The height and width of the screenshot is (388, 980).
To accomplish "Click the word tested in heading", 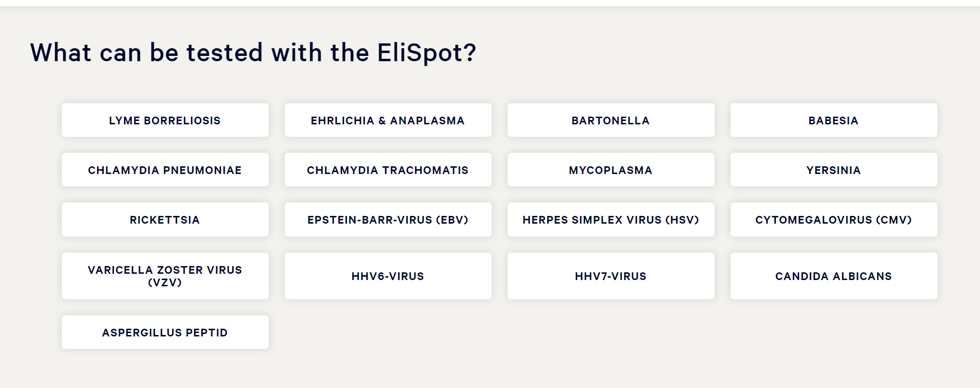I will 225,53.
